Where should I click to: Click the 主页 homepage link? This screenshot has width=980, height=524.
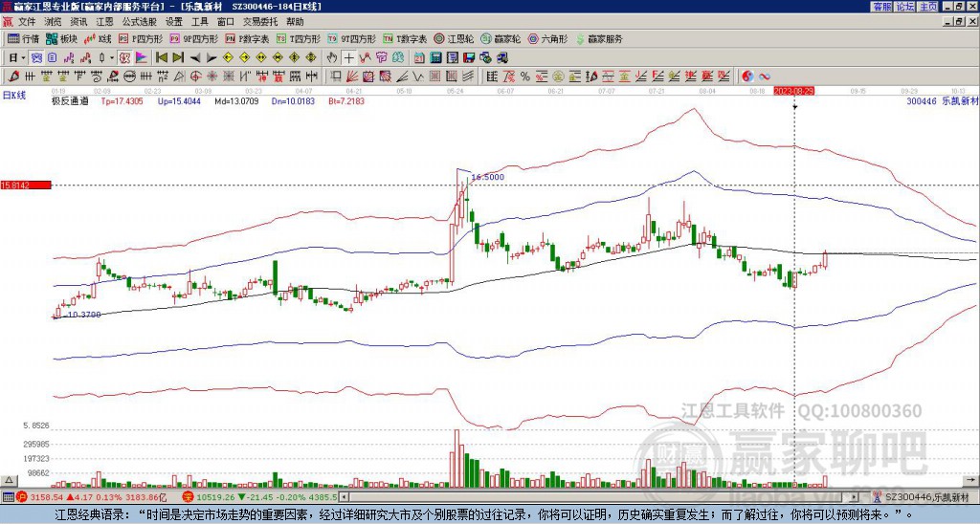(x=928, y=7)
